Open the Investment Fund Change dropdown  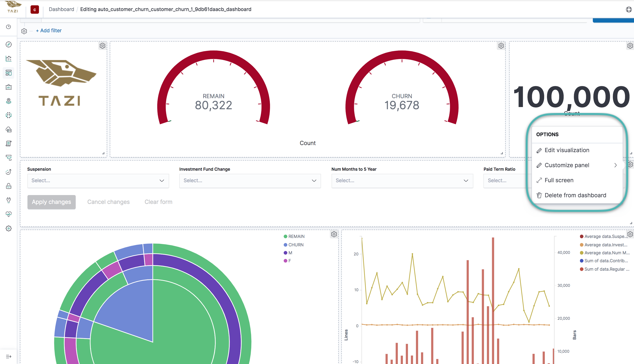250,180
